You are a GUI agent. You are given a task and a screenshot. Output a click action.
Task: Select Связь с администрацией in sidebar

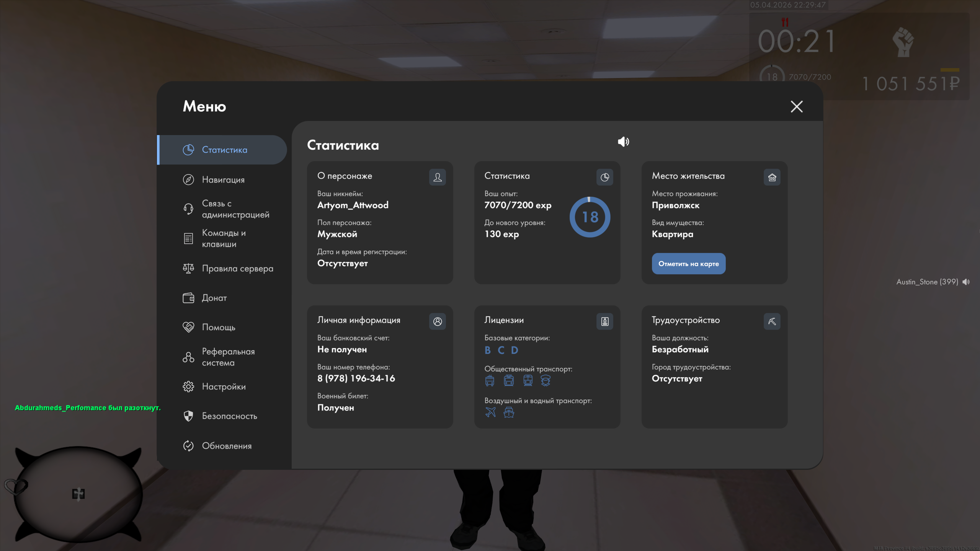(235, 209)
